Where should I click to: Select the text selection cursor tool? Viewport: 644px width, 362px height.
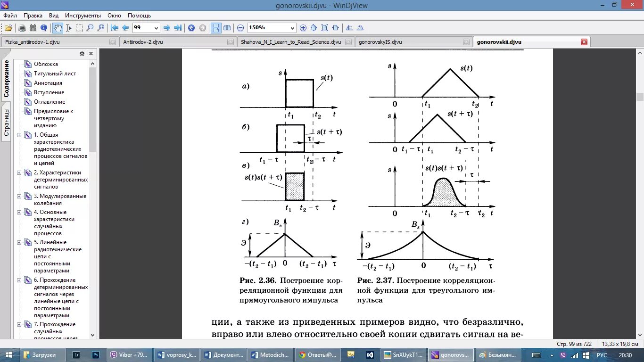click(68, 28)
